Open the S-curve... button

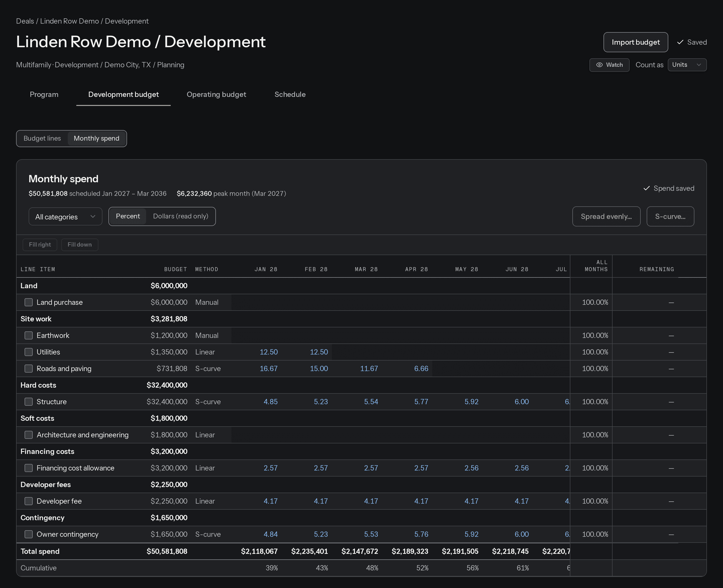pyautogui.click(x=670, y=216)
